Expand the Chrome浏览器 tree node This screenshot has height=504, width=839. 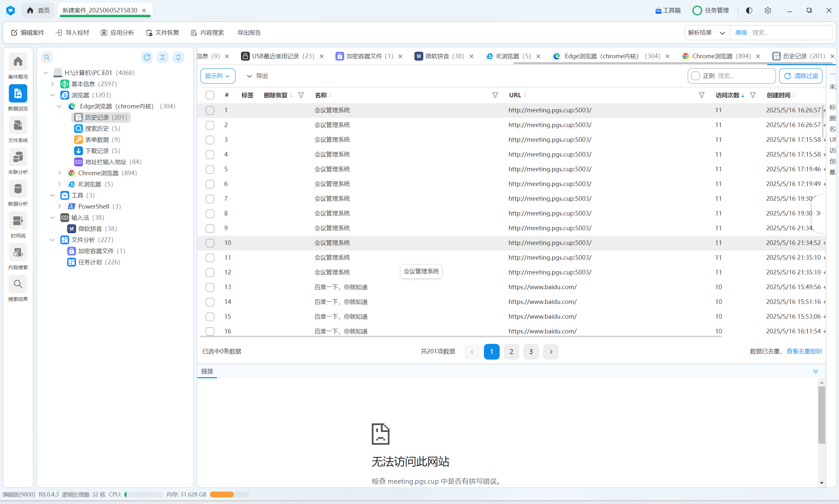(x=59, y=173)
